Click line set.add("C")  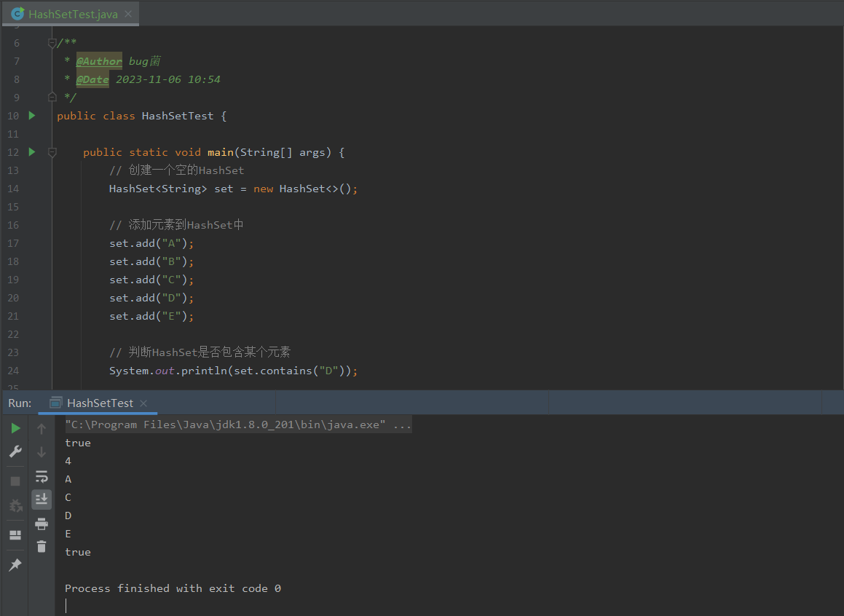[151, 280]
